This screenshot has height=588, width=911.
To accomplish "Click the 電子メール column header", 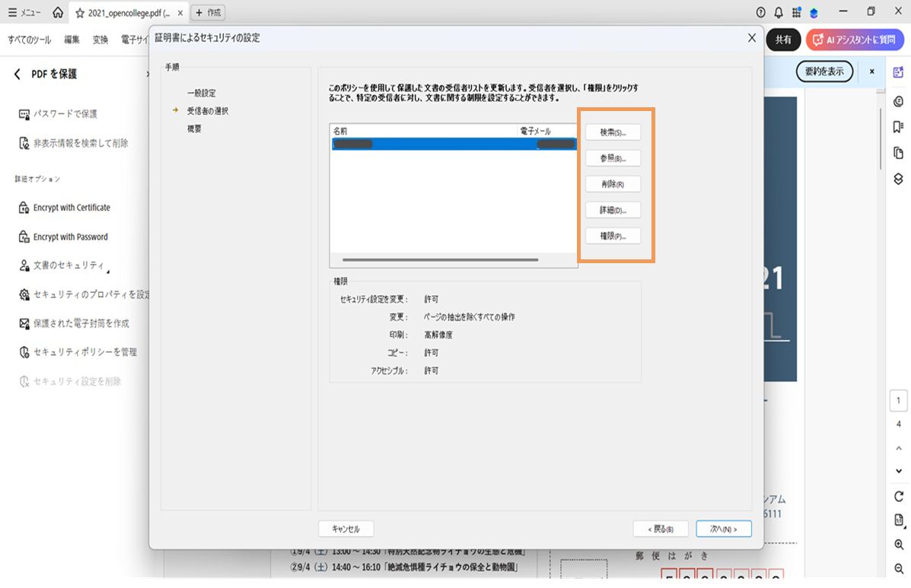I will (546, 131).
